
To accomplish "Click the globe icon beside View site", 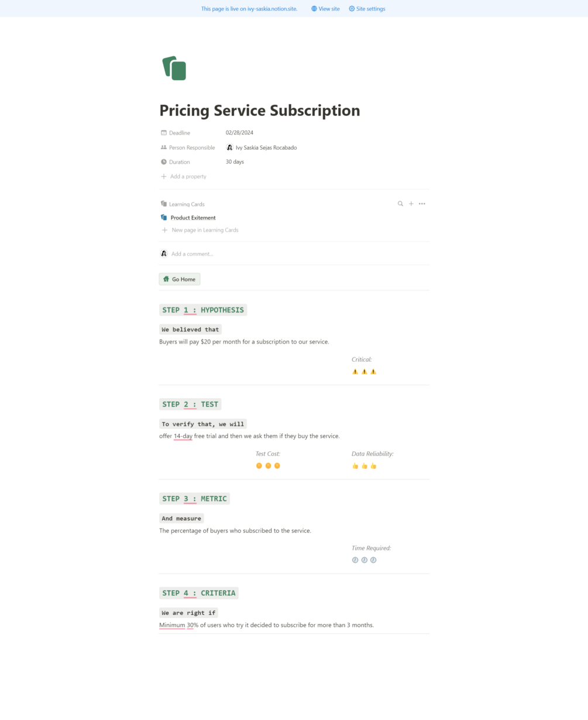I will click(x=314, y=9).
